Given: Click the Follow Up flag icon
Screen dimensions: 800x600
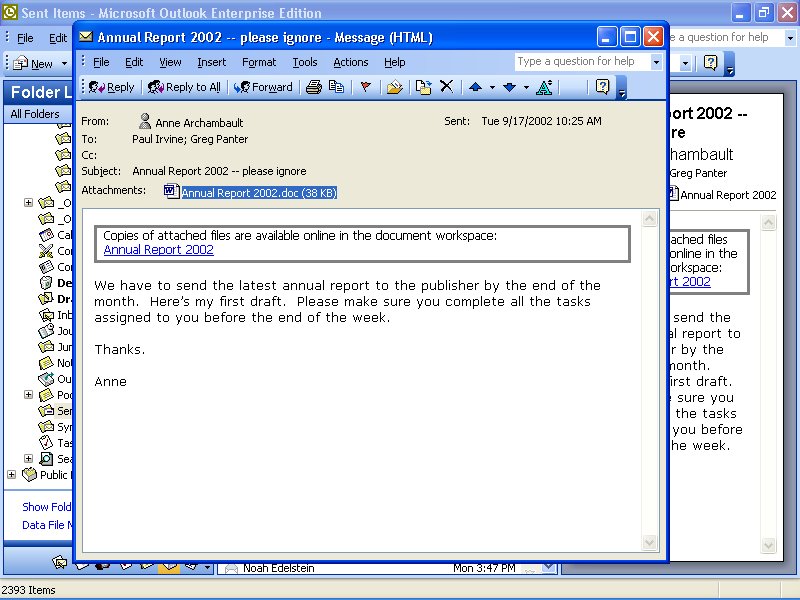Looking at the screenshot, I should click(x=365, y=87).
